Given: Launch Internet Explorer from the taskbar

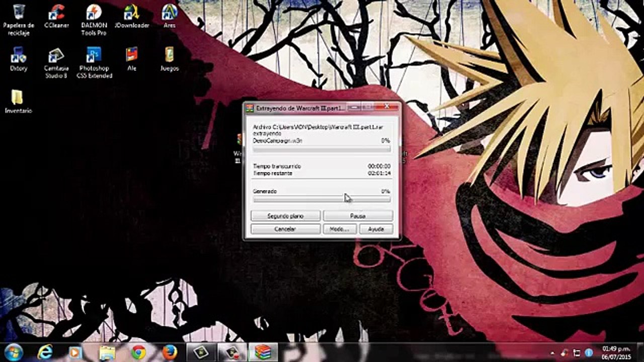Looking at the screenshot, I should click(x=45, y=352).
